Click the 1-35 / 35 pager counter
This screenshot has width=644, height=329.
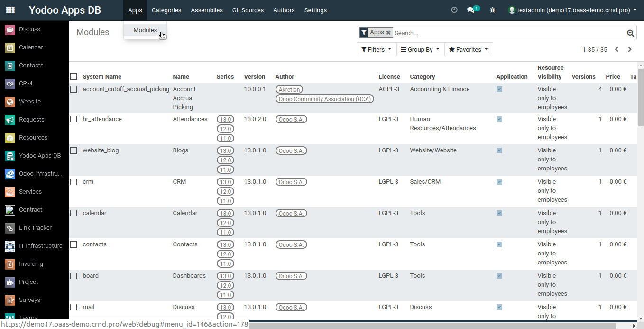coord(595,49)
